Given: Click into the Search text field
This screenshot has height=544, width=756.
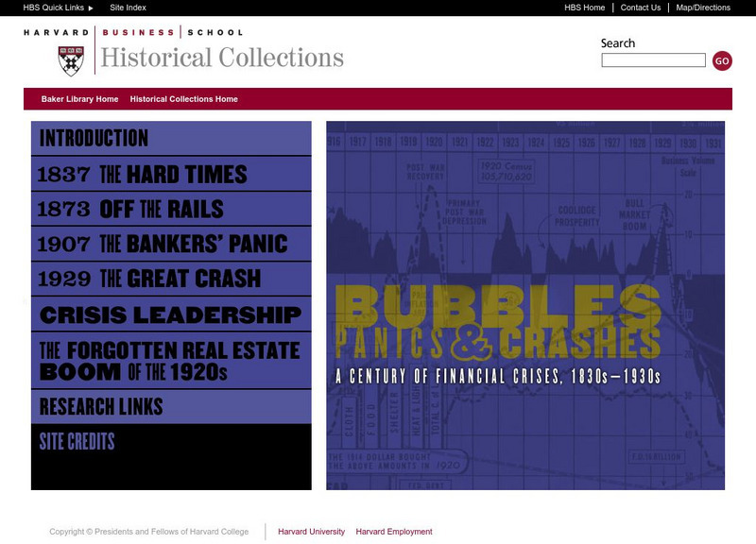Looking at the screenshot, I should coord(653,60).
